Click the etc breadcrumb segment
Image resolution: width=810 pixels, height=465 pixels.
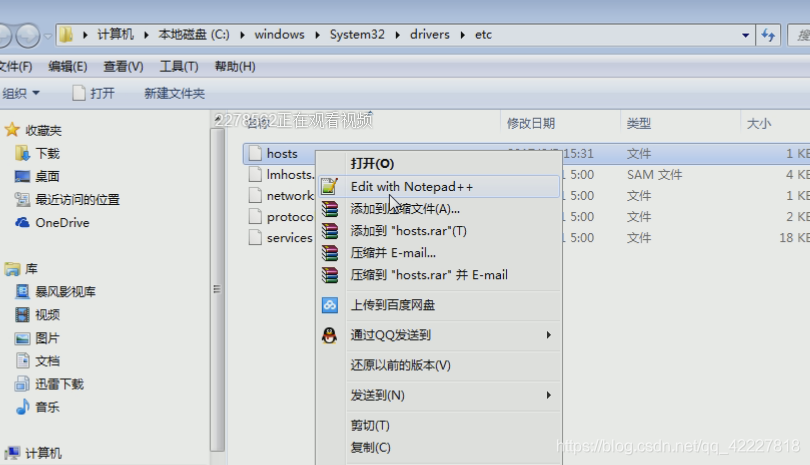483,35
